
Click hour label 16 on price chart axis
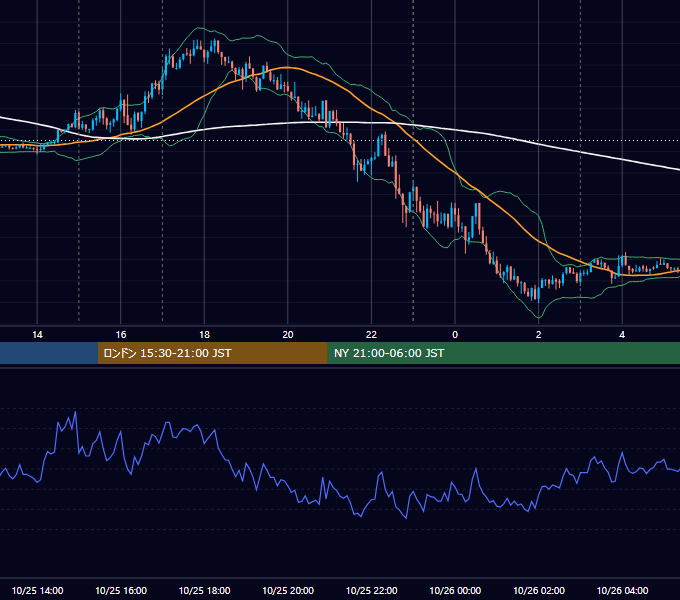point(121,335)
